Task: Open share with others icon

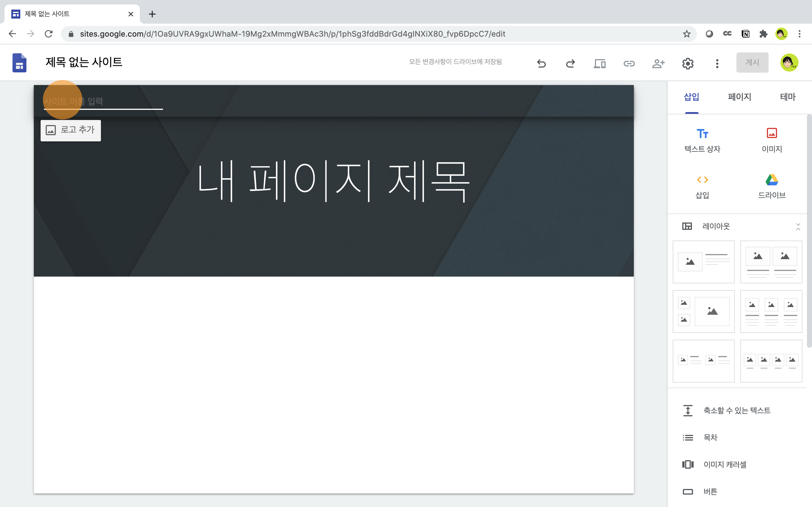Action: pyautogui.click(x=658, y=63)
